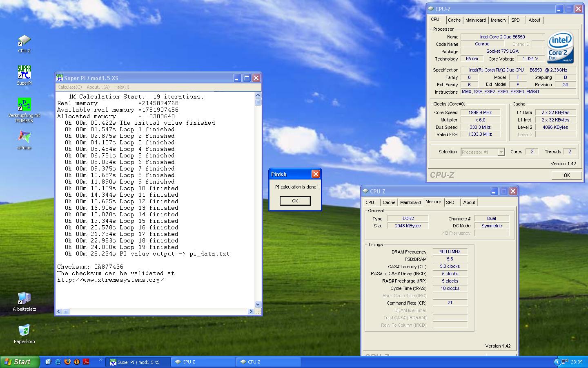The width and height of the screenshot is (588, 368).
Task: Click Core Speed value 1999.9 MHz
Action: click(480, 112)
